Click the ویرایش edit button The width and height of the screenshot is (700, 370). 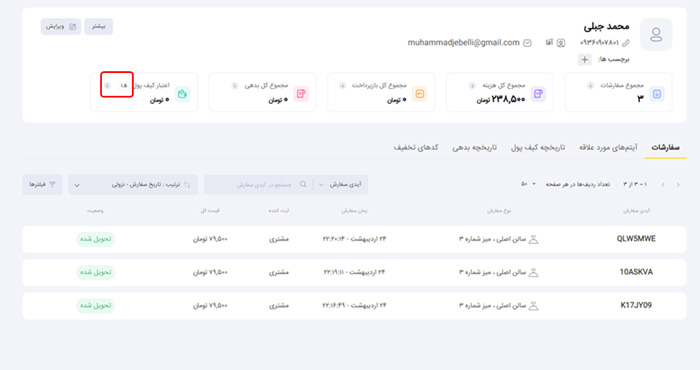coord(61,27)
